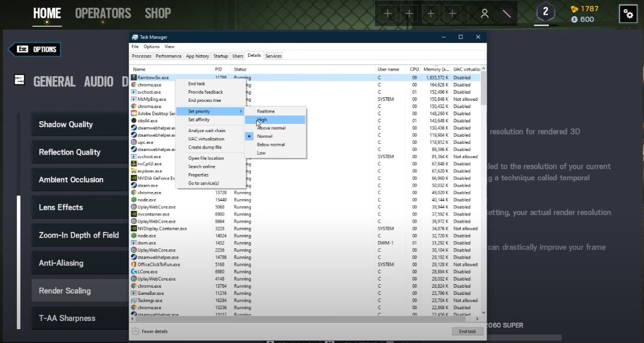Click the player profile icon in top bar
The image size is (644, 343).
[x=484, y=14]
